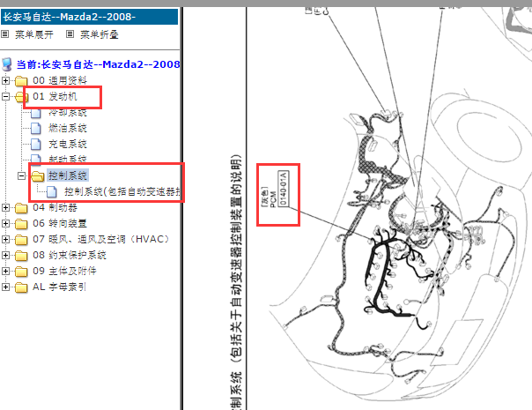
Task: Open the root node 当前:长安马自达--Mazda2--2008
Action: (99, 64)
